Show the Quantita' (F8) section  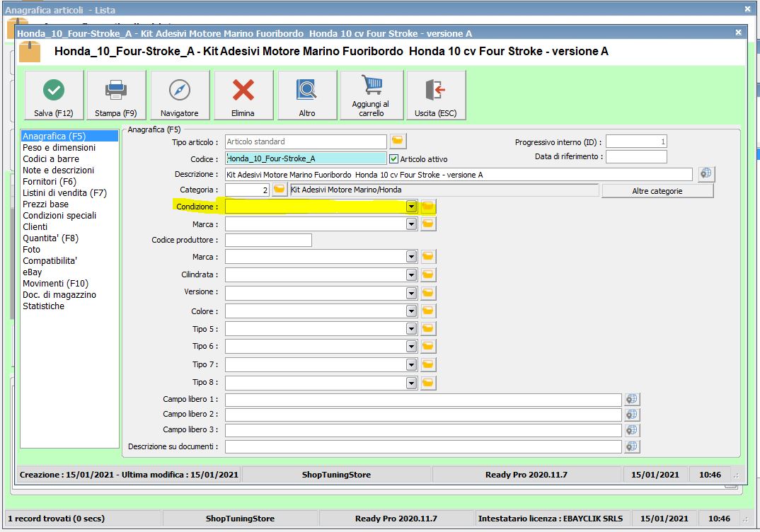pos(50,238)
